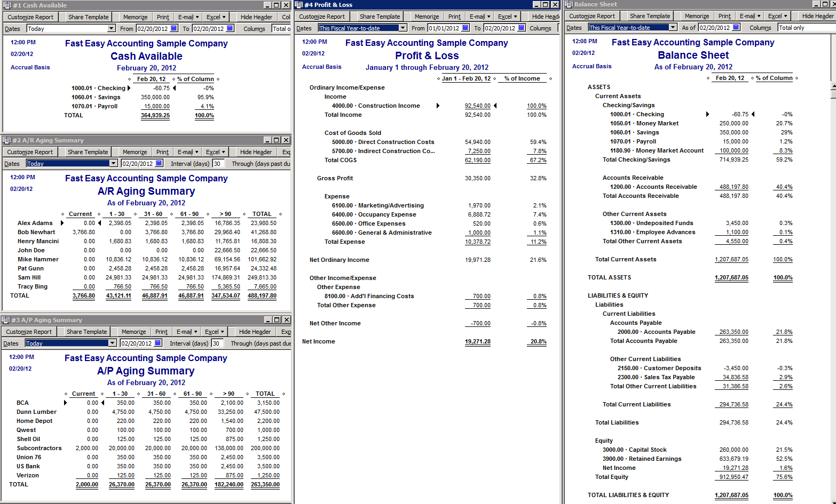Click the calendar icon next to 01/01/2012 in Profit & Loss
Screen dimensions: 836x504
(x=467, y=28)
